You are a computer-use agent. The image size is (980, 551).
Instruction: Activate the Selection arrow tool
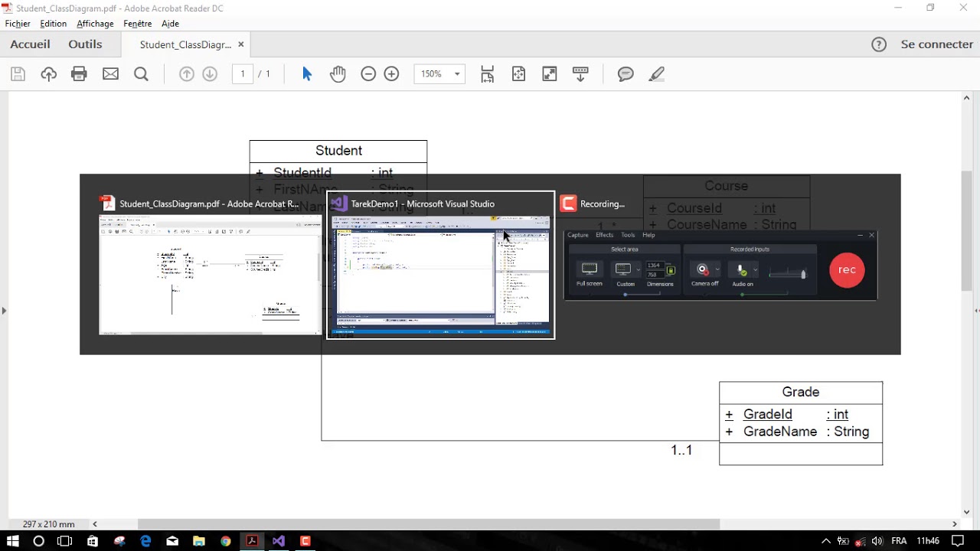307,74
